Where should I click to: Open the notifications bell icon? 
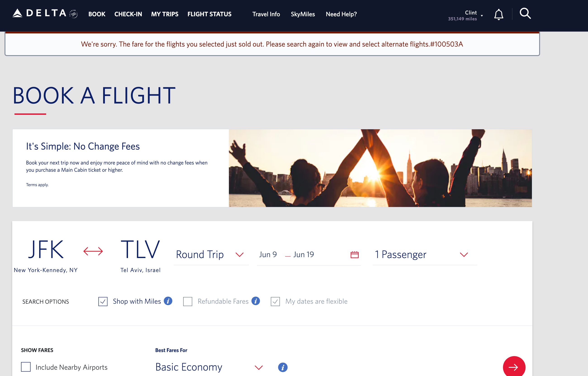498,14
